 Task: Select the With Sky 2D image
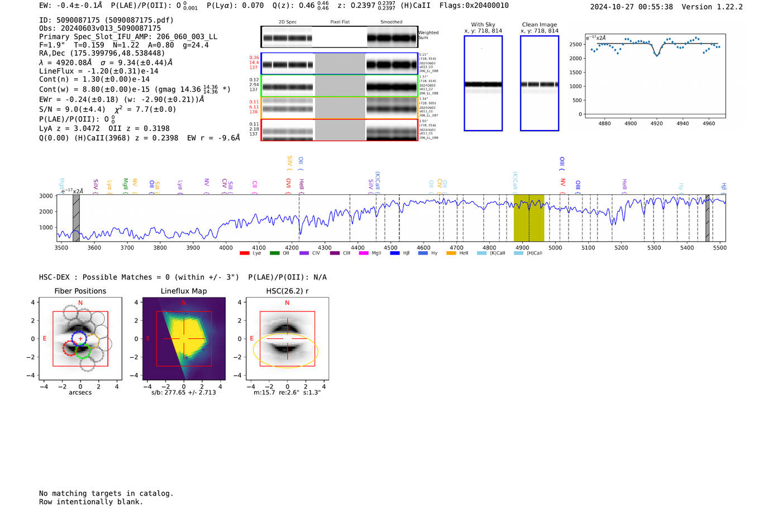[483, 83]
